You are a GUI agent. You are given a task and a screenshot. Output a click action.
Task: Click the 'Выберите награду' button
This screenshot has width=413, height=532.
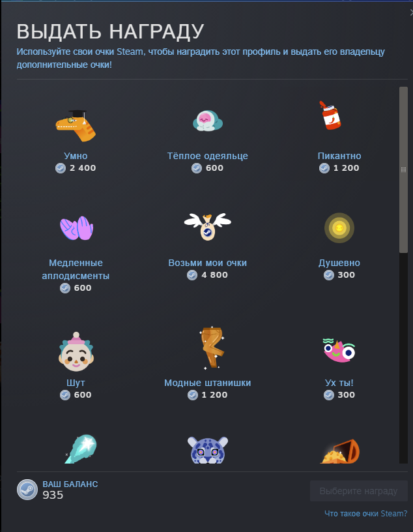359,491
